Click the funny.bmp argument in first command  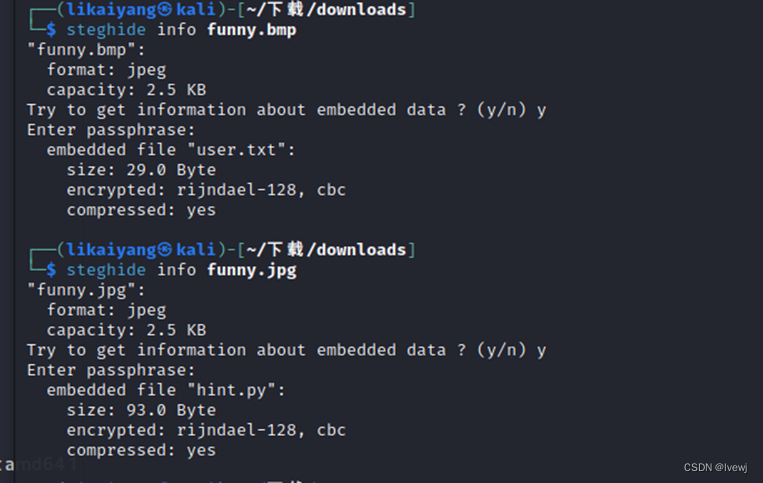[252, 30]
